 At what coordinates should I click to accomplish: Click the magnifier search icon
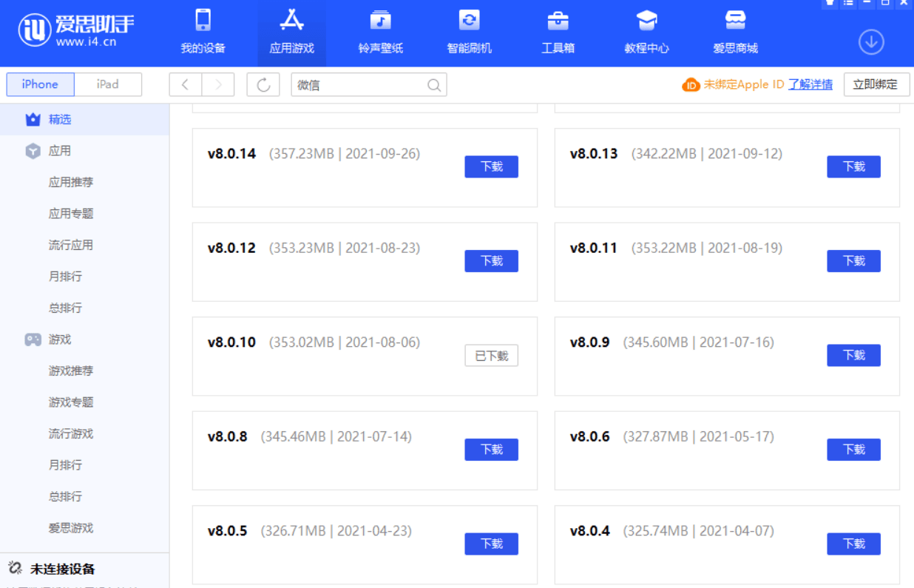(x=434, y=85)
